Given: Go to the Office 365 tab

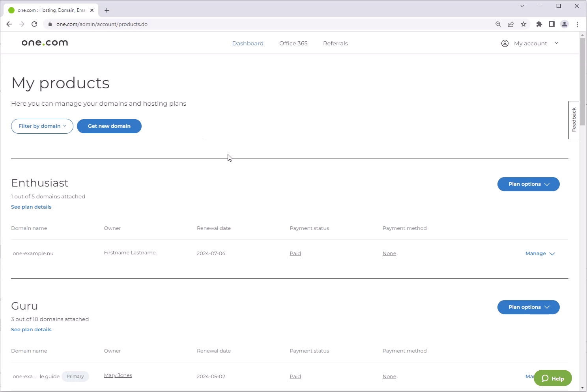Looking at the screenshot, I should click(293, 43).
